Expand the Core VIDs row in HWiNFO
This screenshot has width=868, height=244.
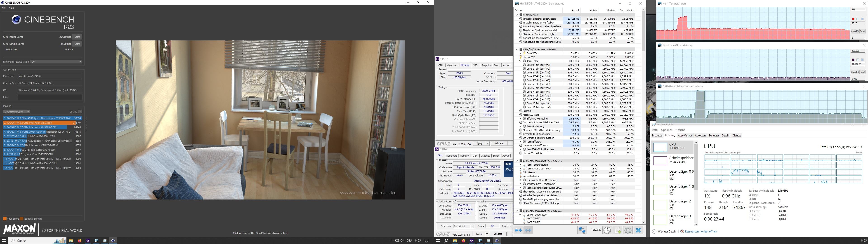click(521, 53)
